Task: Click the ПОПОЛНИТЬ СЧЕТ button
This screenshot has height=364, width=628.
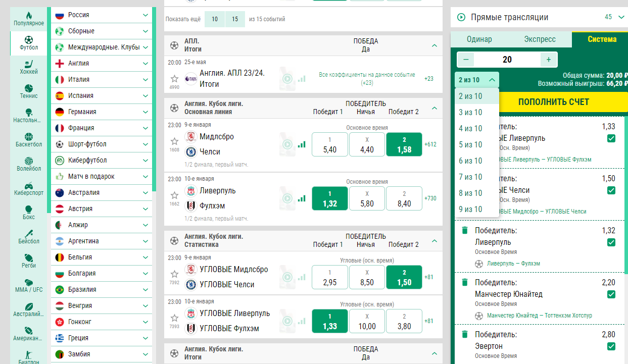Action: point(554,102)
